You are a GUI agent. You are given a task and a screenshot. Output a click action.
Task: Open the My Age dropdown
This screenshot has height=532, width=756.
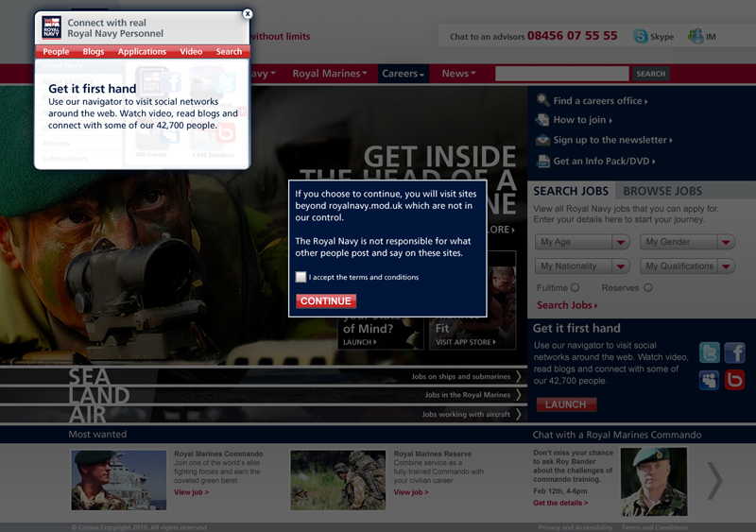click(582, 243)
